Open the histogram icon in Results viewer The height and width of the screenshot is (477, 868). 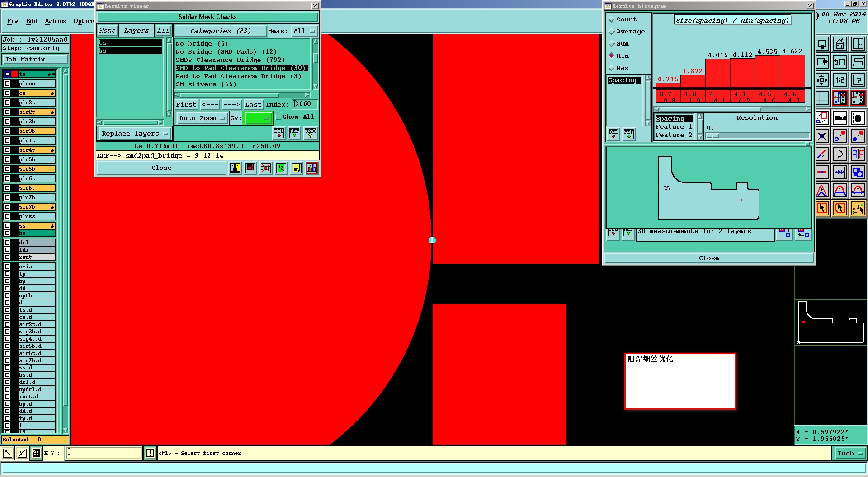pyautogui.click(x=311, y=168)
